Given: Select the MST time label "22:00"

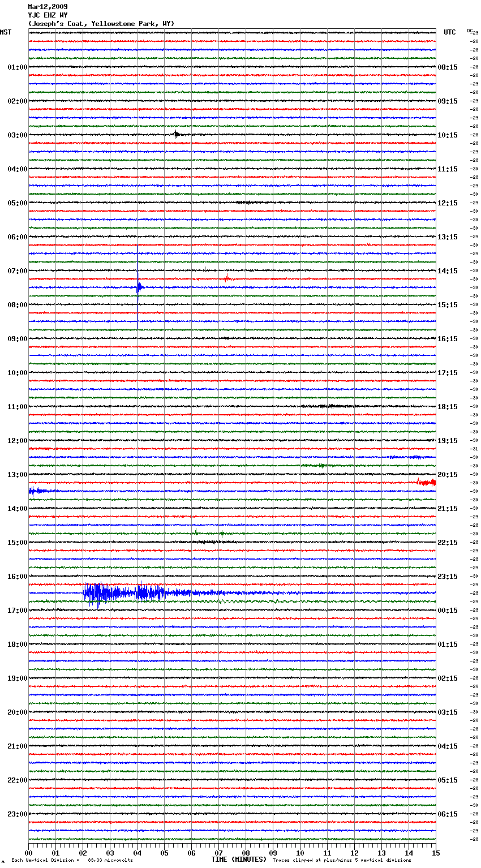Looking at the screenshot, I should [x=18, y=780].
